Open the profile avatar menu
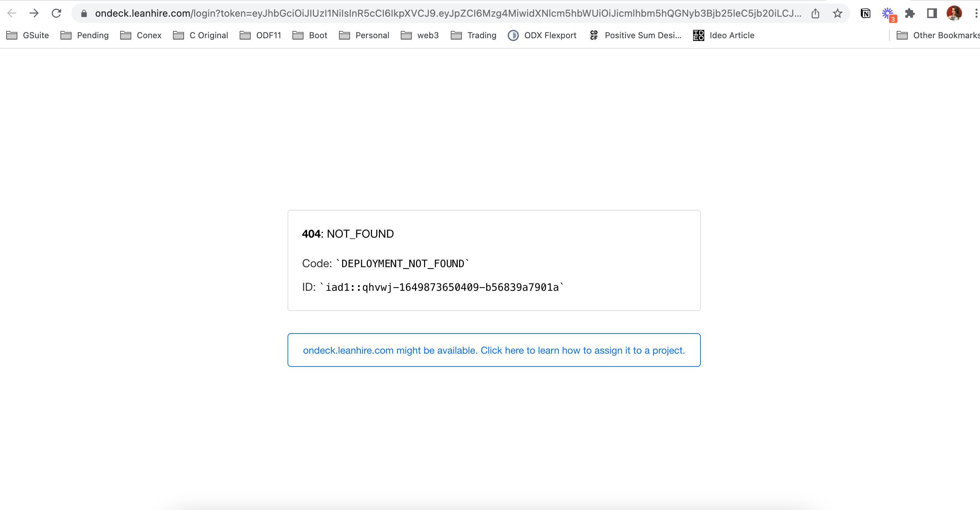Screen dimensions: 980x510 tap(954, 14)
